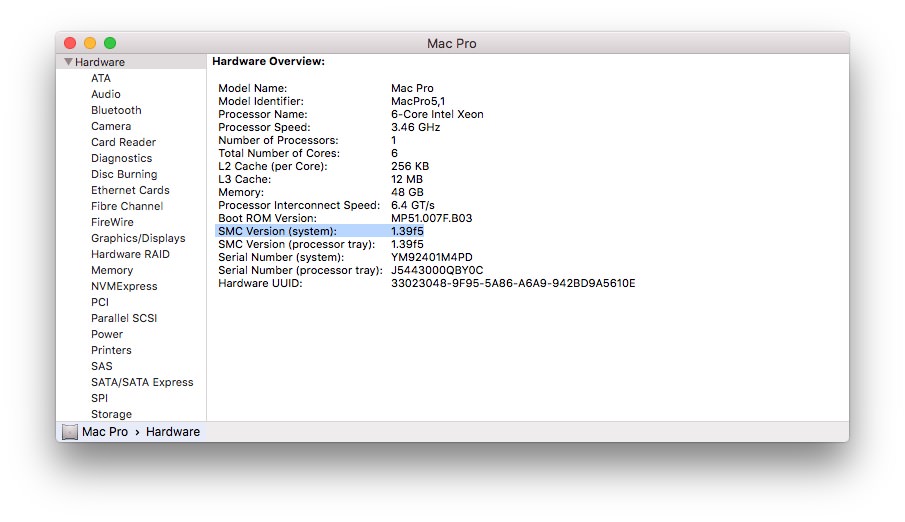The image size is (905, 522).
Task: Open the Card Reader entry
Action: (x=124, y=142)
